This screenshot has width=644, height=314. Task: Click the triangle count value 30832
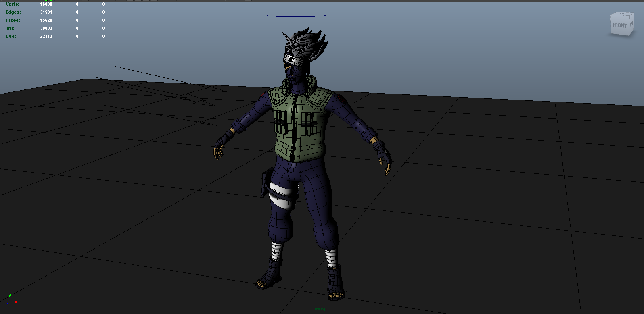pos(46,28)
